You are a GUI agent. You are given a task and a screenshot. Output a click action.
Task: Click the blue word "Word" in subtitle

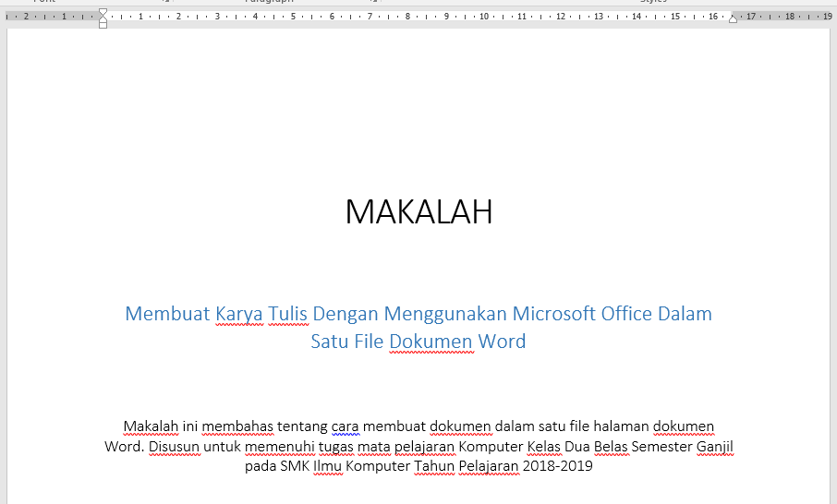[503, 342]
